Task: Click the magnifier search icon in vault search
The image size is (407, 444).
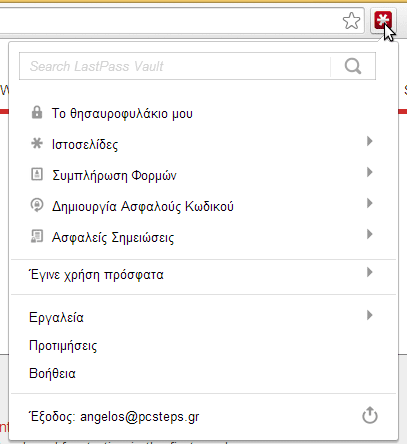Action: pos(353,66)
